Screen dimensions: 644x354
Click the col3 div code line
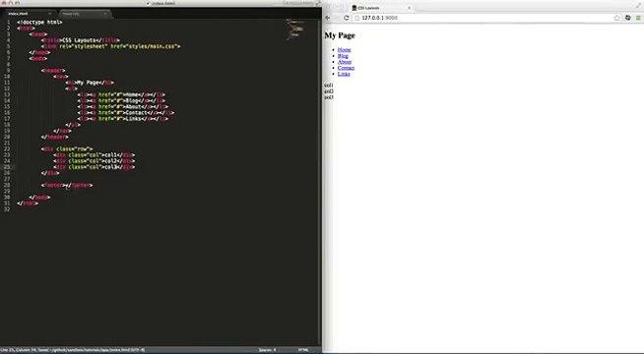95,167
